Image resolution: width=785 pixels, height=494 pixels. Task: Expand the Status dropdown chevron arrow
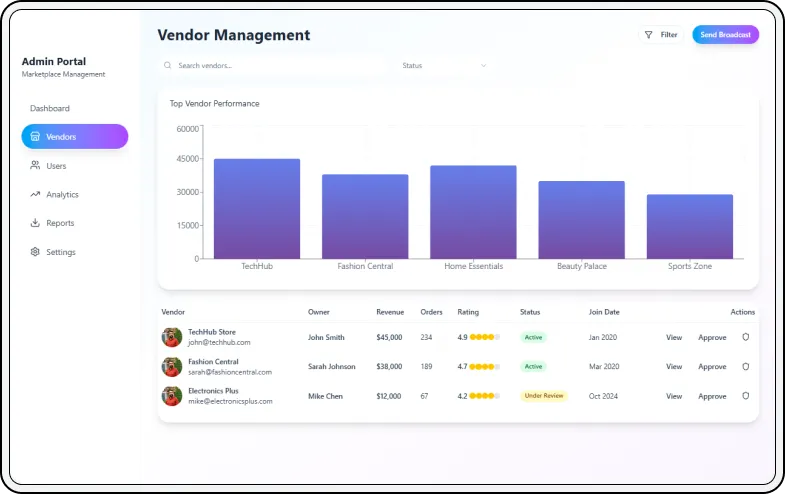click(x=484, y=65)
